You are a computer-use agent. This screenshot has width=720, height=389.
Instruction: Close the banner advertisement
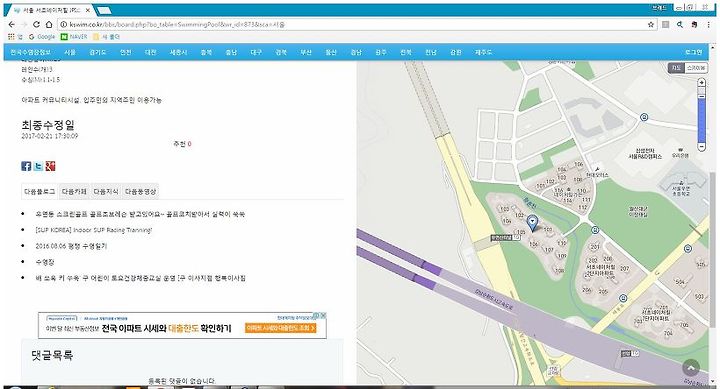tap(323, 316)
